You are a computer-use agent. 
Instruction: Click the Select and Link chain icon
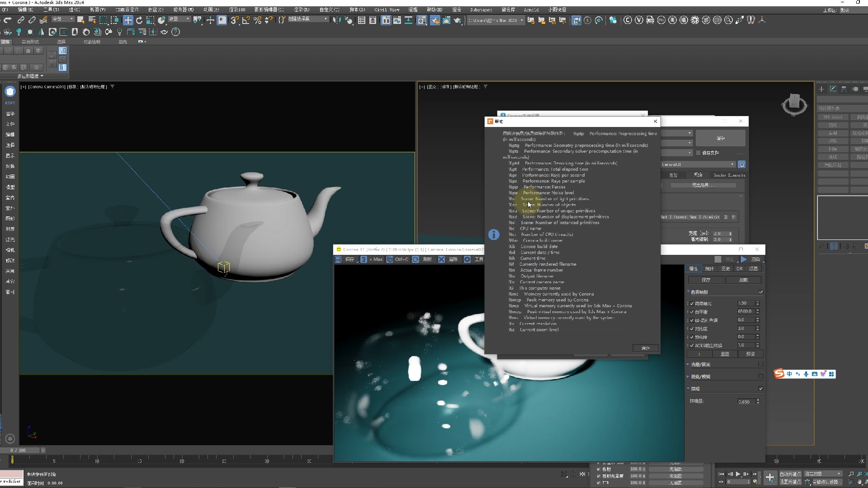[x=21, y=20]
